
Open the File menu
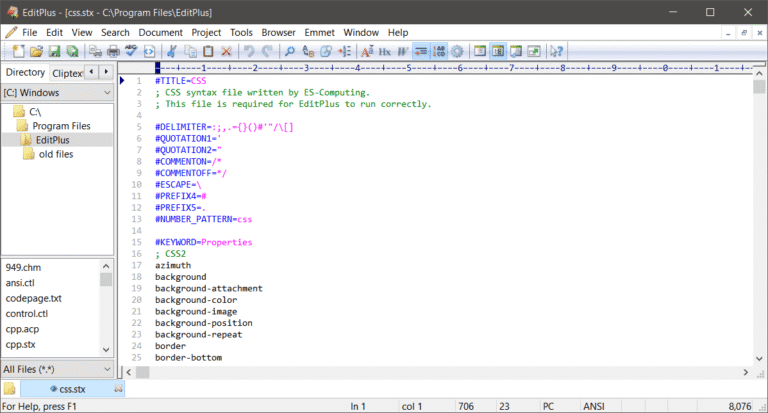tap(29, 33)
